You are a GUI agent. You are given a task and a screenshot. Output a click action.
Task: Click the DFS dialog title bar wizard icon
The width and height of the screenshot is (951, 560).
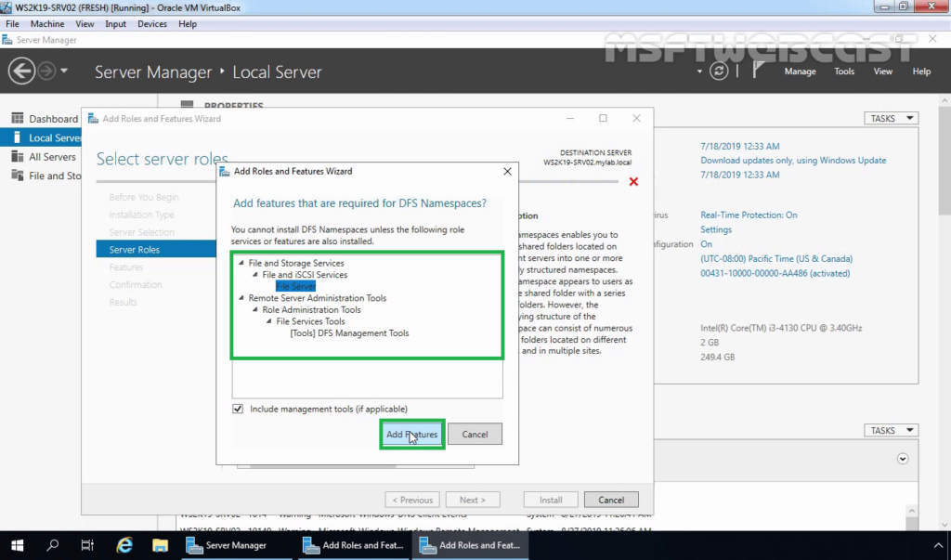coord(225,171)
